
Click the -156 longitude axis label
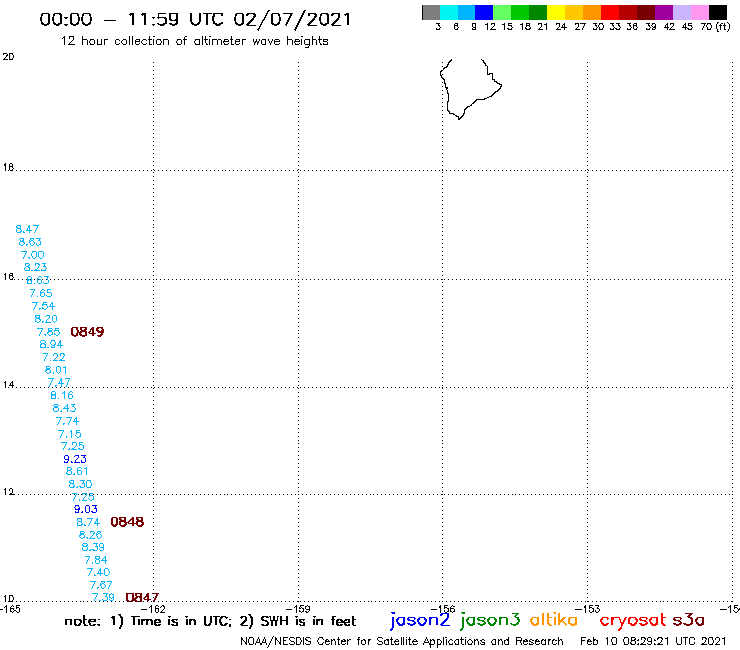[443, 609]
